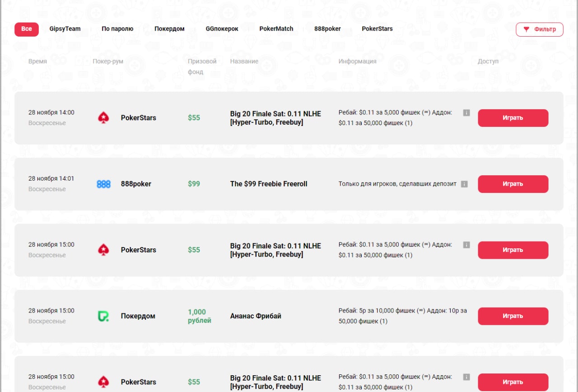Show only Покердом freerolls tab

[x=169, y=29]
